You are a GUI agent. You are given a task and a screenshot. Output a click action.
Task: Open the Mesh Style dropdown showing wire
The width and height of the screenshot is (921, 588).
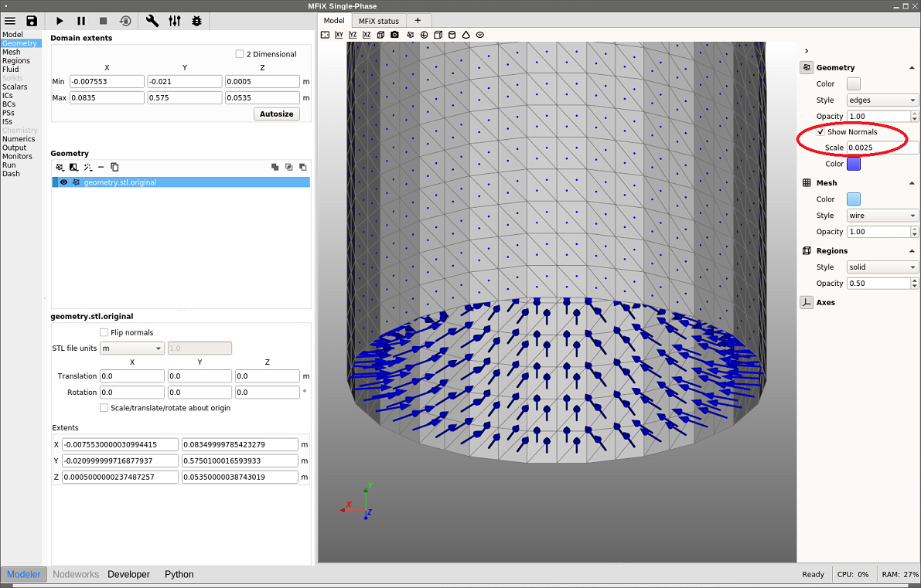882,215
